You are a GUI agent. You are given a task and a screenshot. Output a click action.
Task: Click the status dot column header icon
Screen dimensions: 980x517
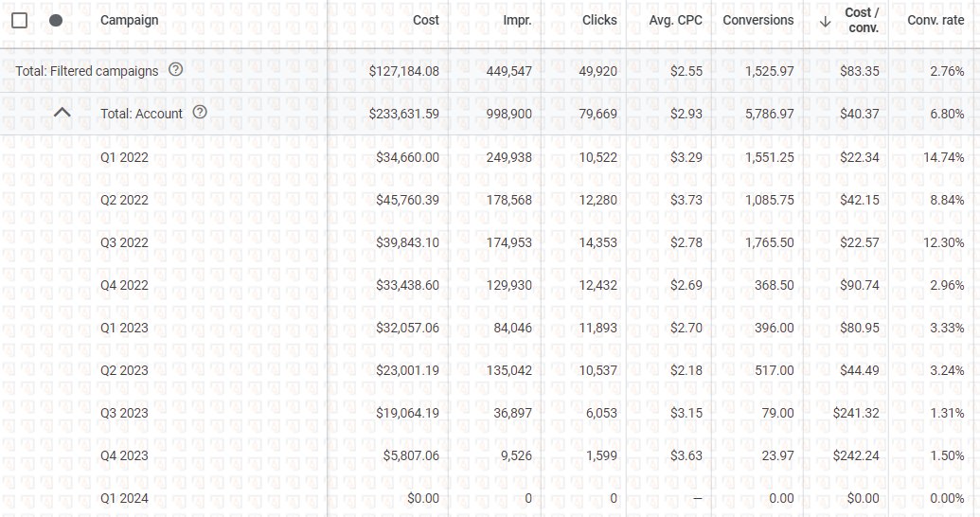[56, 20]
